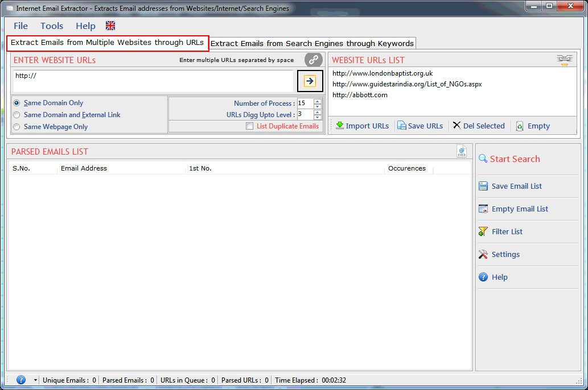The image size is (588, 390).
Task: Click the blue question mark Help icon in sidebar
Action: coord(483,277)
